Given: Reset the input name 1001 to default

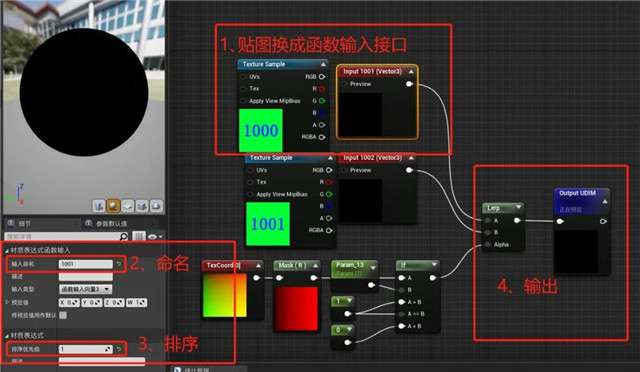Looking at the screenshot, I should 119,264.
